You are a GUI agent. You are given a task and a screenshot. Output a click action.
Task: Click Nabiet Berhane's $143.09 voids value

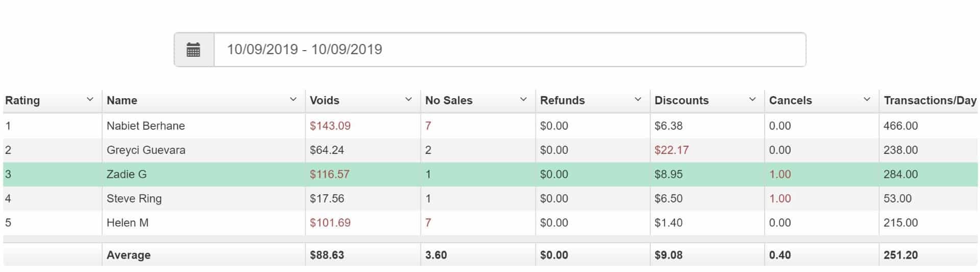tap(330, 126)
